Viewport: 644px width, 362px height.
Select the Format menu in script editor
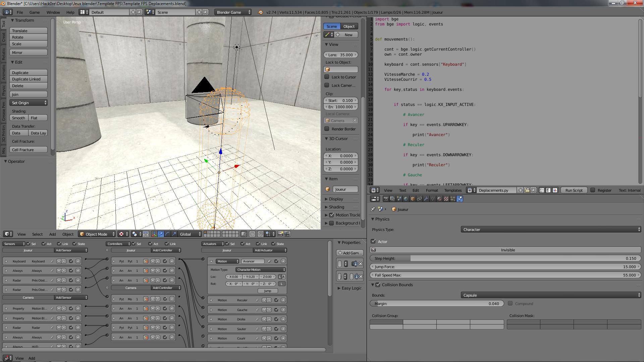pos(431,190)
